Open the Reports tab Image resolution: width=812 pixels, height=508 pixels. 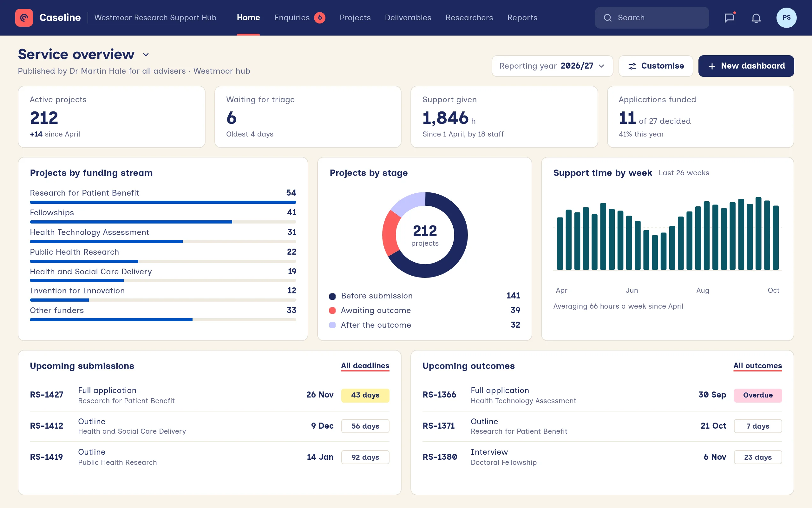[x=522, y=17]
